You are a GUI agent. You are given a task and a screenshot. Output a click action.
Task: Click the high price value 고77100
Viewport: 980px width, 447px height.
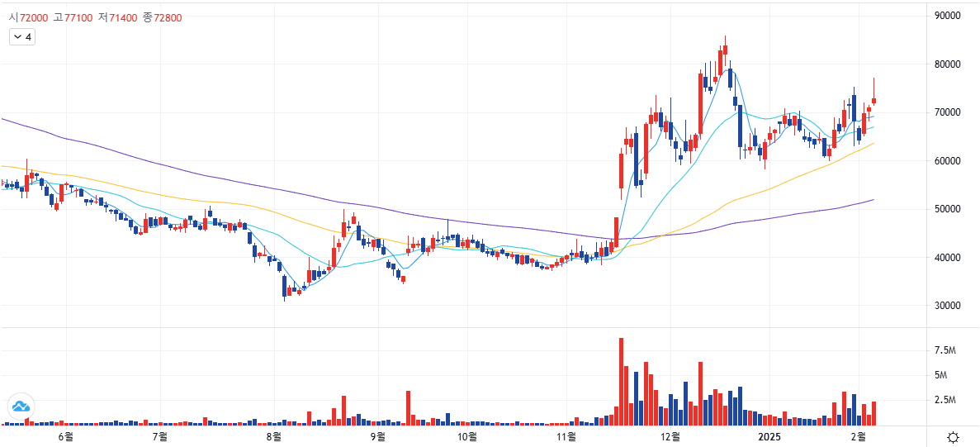click(x=73, y=17)
